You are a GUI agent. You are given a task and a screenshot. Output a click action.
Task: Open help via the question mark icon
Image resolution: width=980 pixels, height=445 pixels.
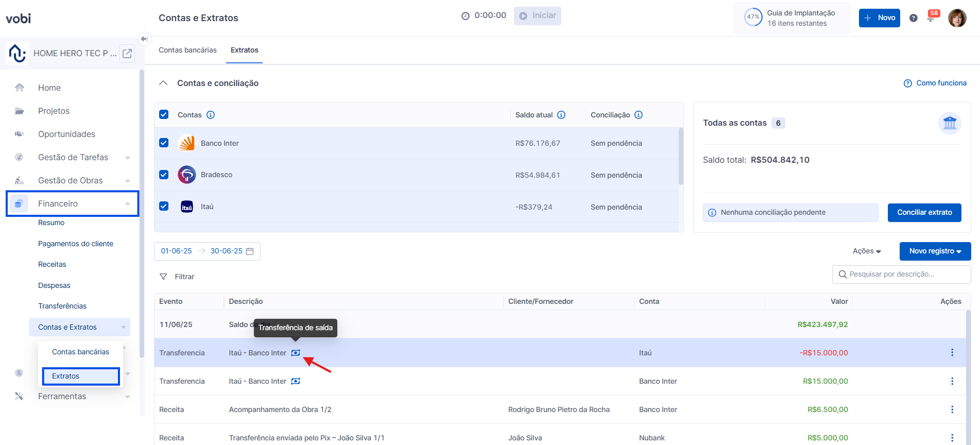914,18
